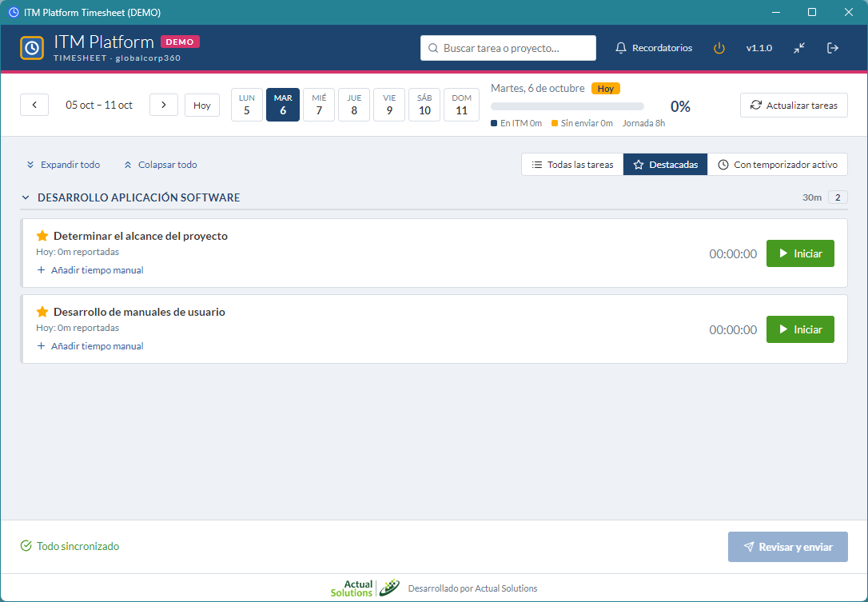Select Saturday SÁB 10
This screenshot has height=602, width=868.
[x=424, y=105]
